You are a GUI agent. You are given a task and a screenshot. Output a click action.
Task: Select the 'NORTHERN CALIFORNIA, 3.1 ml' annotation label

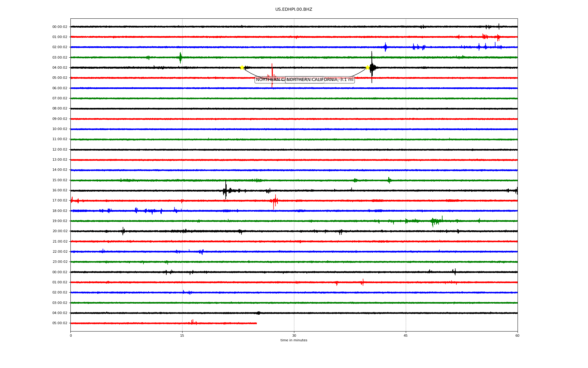(320, 80)
